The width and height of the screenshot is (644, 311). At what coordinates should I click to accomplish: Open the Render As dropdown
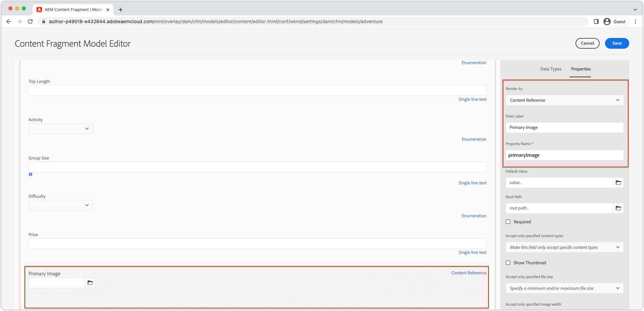[564, 100]
